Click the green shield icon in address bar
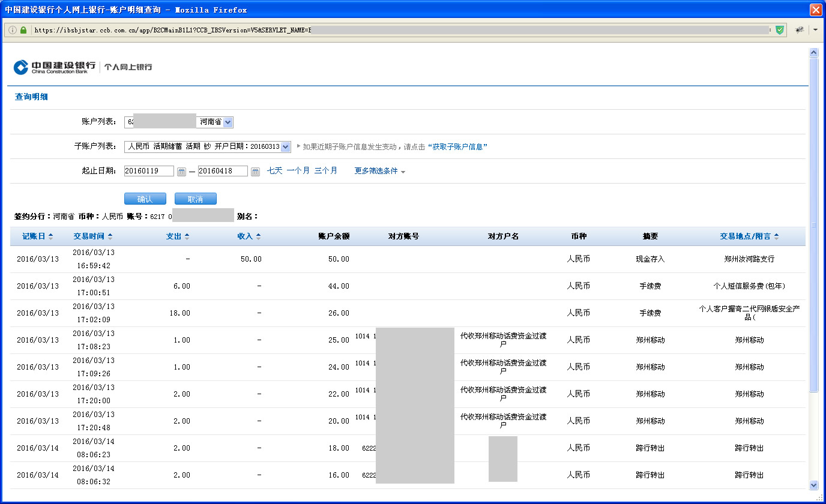826x504 pixels. click(x=780, y=29)
